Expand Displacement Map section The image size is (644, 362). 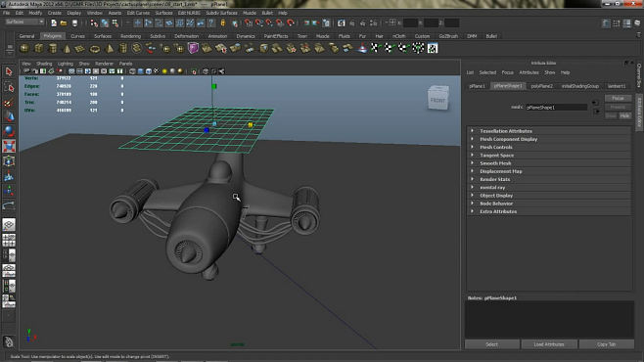pos(549,171)
